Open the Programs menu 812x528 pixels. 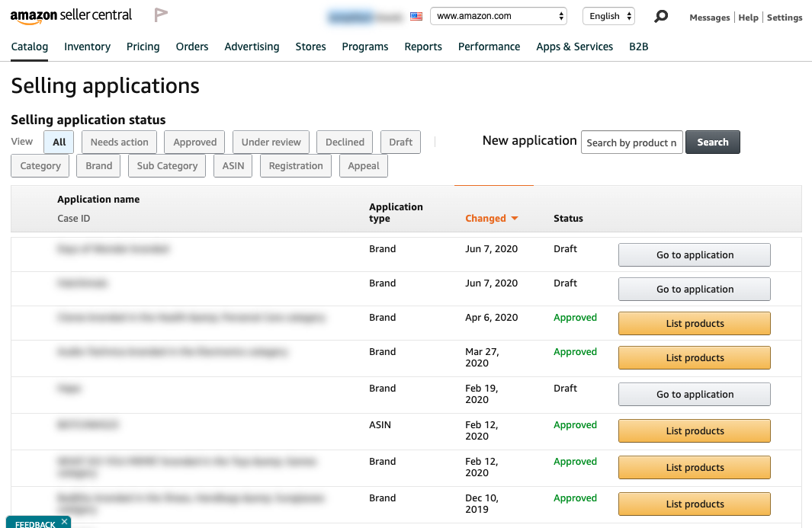click(365, 46)
